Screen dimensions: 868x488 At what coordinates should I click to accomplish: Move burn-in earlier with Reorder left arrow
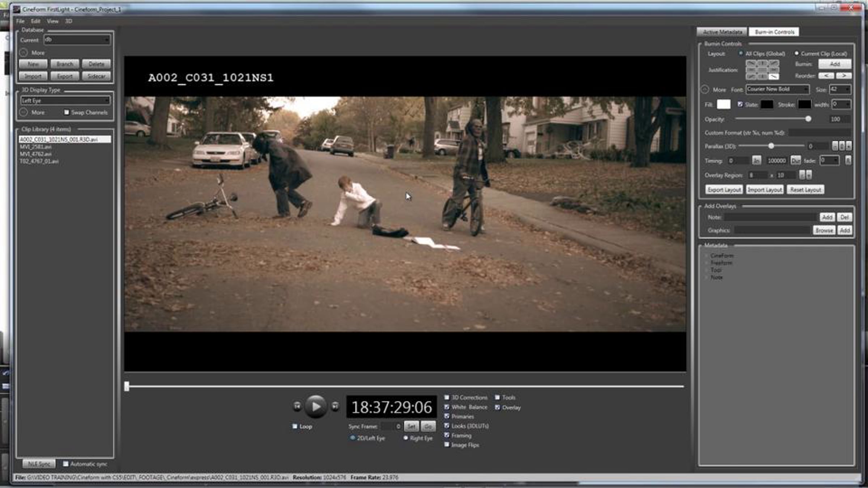(x=826, y=76)
